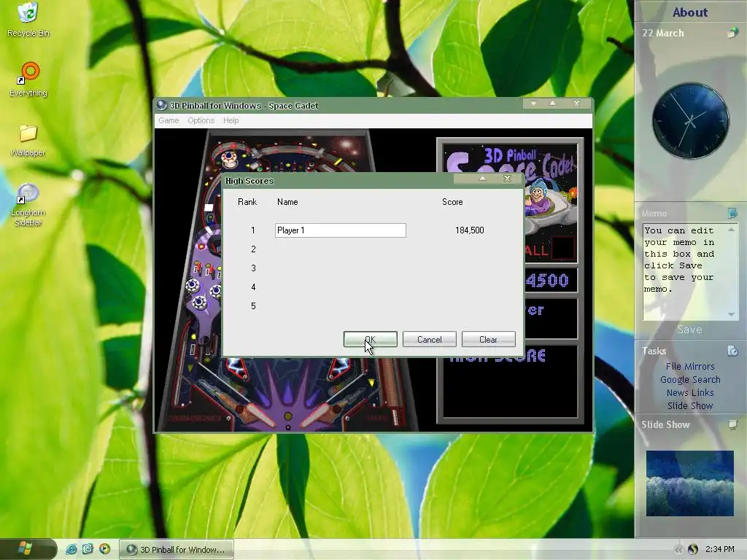Click the High Scores dialog up-arrow button
The image size is (747, 560).
(x=483, y=179)
